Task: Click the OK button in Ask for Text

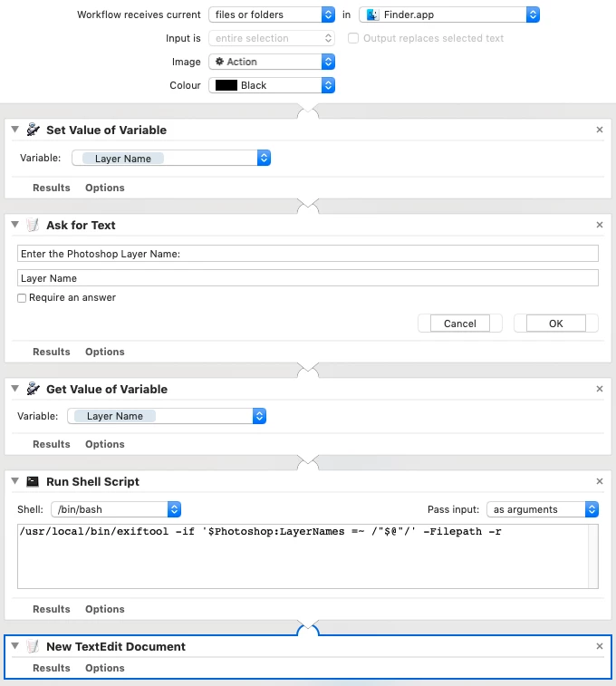Action: 555,324
